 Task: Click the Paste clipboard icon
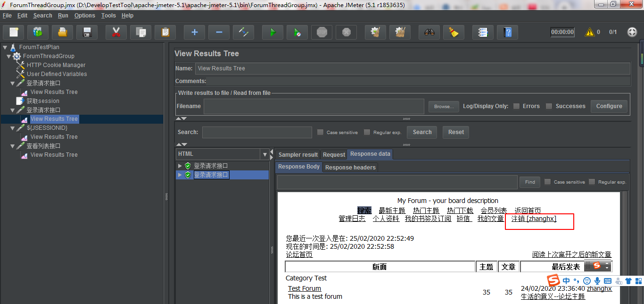click(165, 32)
